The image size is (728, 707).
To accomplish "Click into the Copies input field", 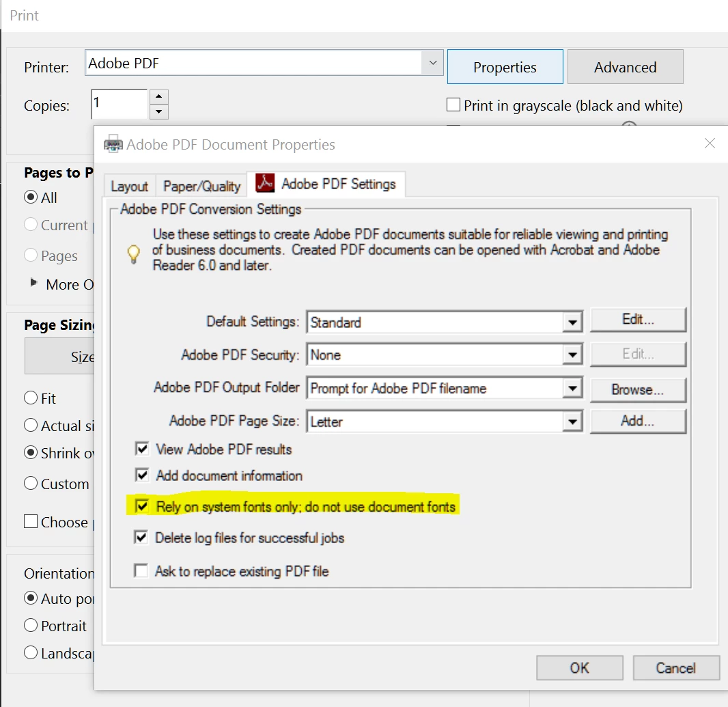I will tap(120, 105).
